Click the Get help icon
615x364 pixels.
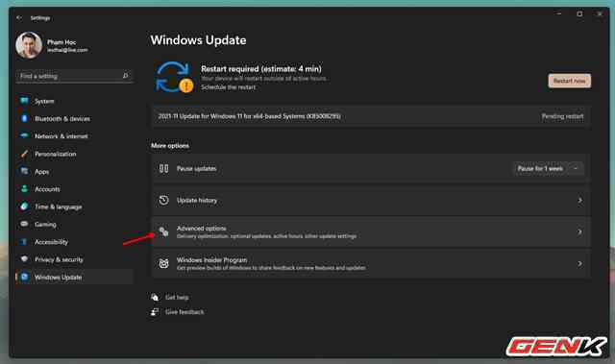click(x=155, y=298)
